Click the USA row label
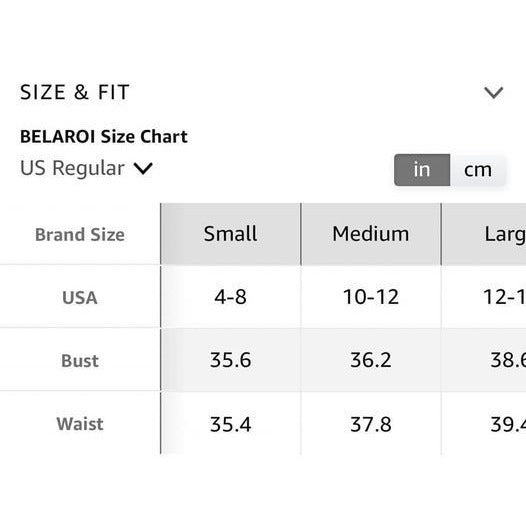Image resolution: width=526 pixels, height=526 pixels. point(80,298)
